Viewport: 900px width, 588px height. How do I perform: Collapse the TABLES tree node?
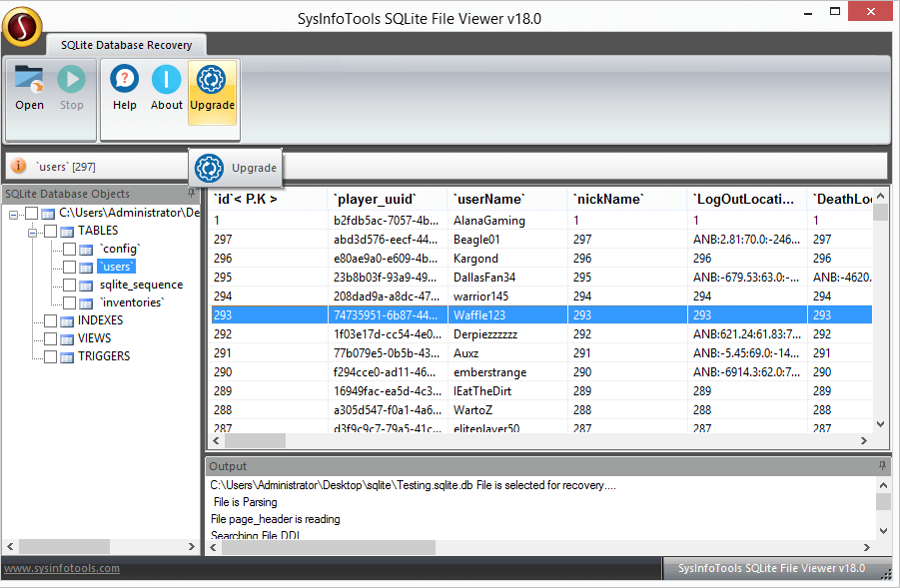[33, 233]
